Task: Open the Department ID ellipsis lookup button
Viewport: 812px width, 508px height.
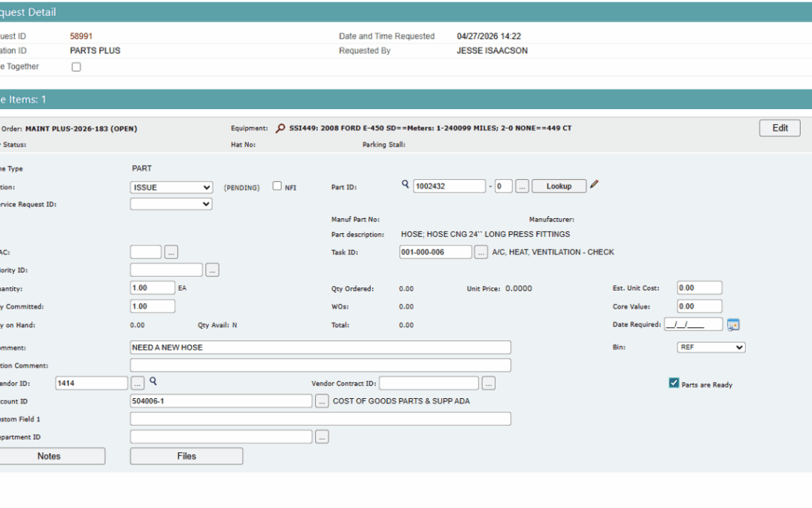Action: tap(322, 437)
